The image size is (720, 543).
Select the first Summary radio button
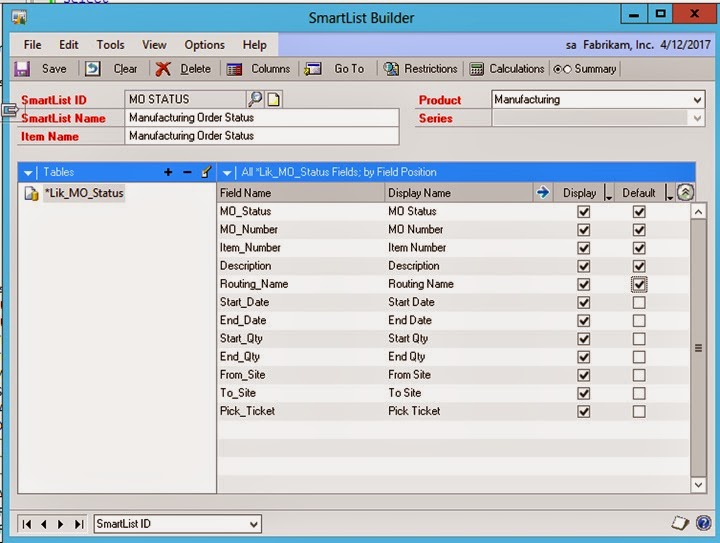pyautogui.click(x=557, y=69)
